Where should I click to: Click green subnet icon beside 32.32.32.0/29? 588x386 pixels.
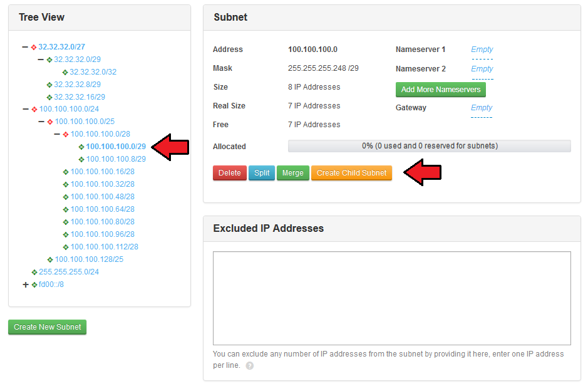coord(49,60)
